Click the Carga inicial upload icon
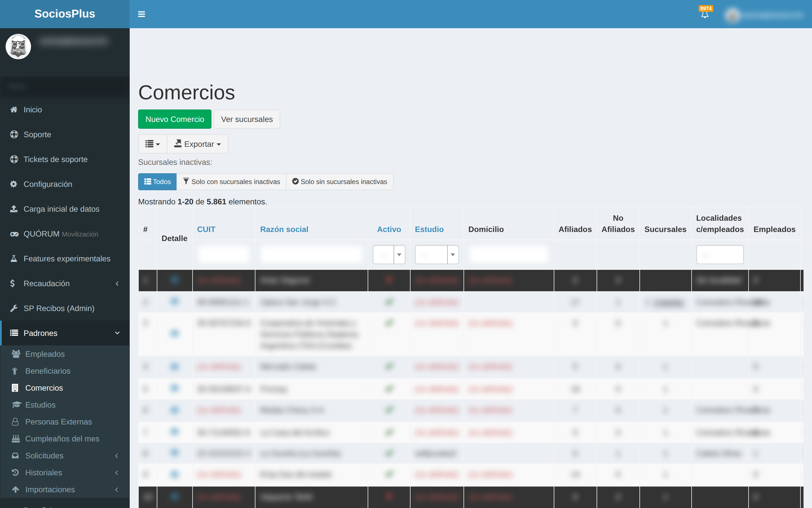Viewport: 812px width, 508px height. [14, 209]
